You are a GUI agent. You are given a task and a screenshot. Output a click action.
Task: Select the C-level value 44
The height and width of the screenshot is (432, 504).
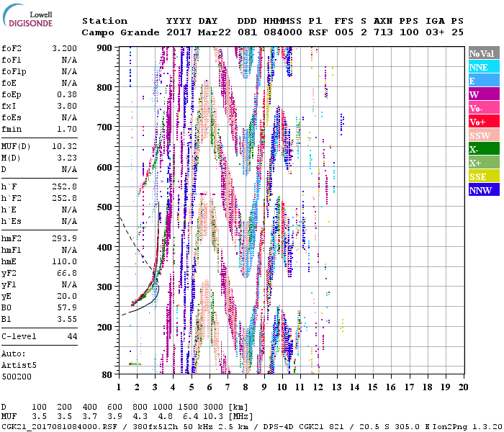click(x=71, y=336)
